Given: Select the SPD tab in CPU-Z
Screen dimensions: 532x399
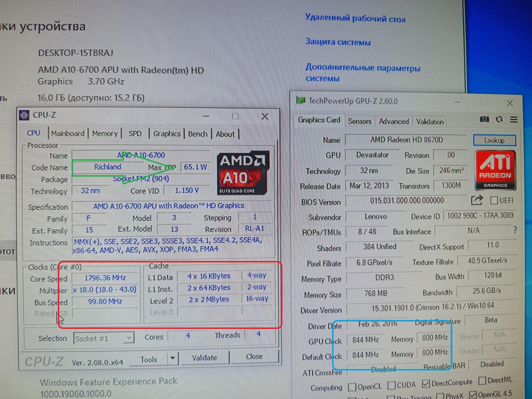Looking at the screenshot, I should click(x=135, y=134).
